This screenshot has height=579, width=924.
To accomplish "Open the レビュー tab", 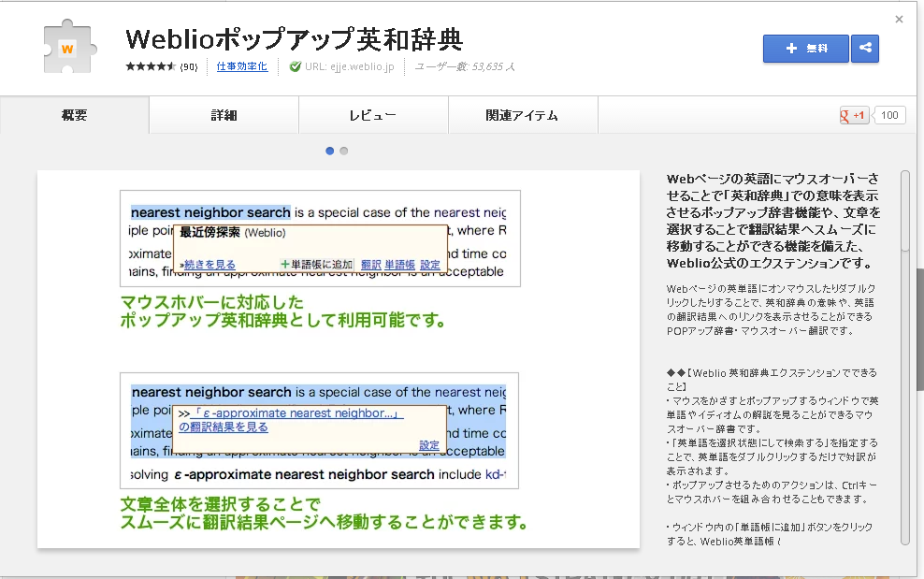I will [373, 115].
